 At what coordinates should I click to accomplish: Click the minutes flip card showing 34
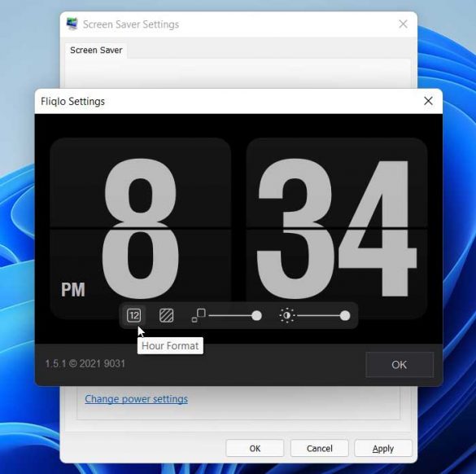(337, 228)
